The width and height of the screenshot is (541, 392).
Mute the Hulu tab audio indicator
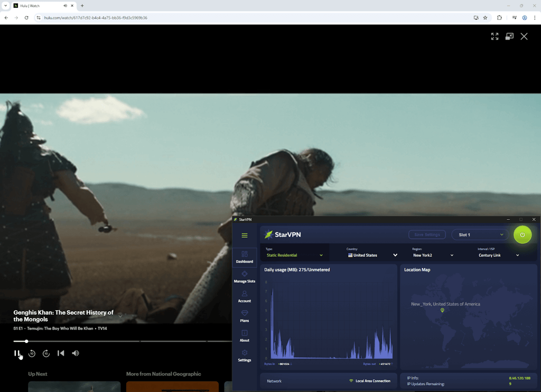pos(65,5)
